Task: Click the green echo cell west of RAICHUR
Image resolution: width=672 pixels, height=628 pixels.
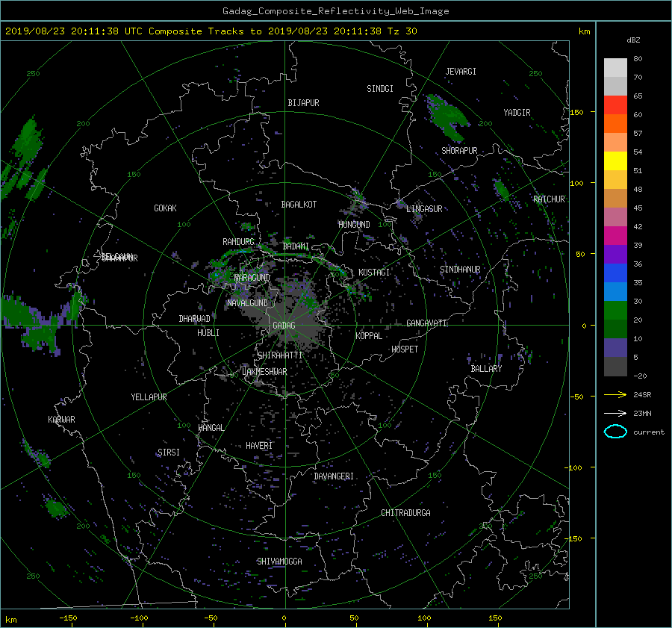Action: tap(500, 190)
